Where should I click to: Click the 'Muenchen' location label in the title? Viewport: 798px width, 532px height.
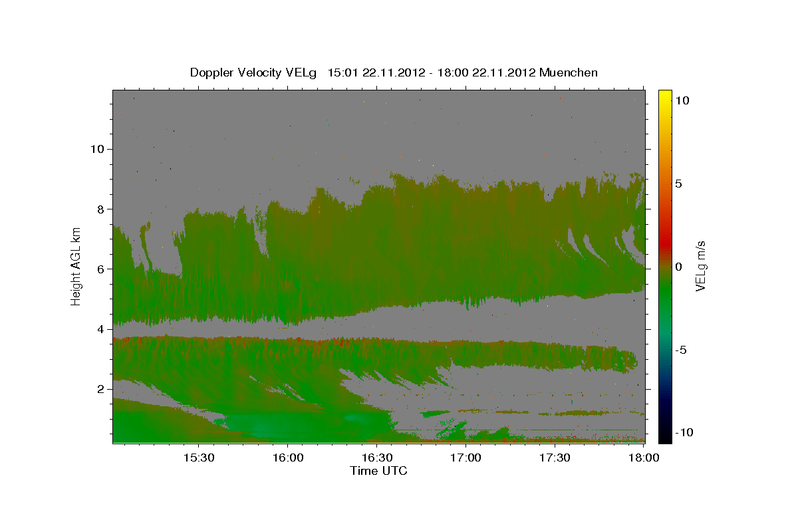569,72
